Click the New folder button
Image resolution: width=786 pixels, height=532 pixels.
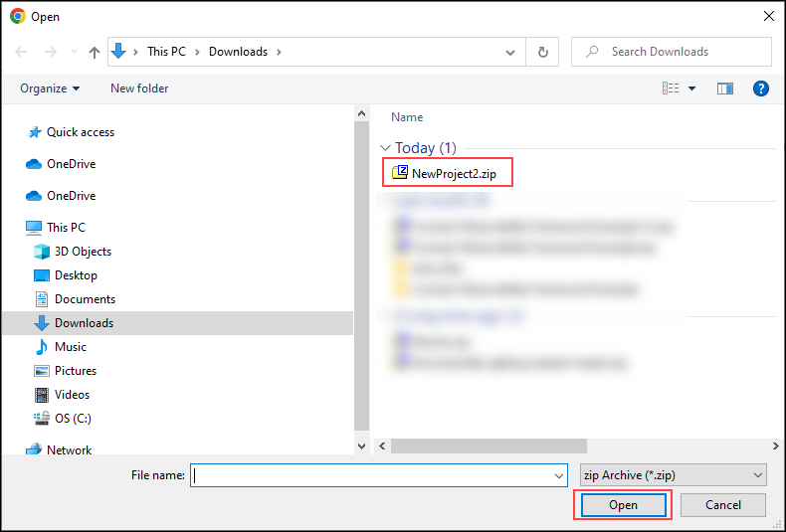139,89
